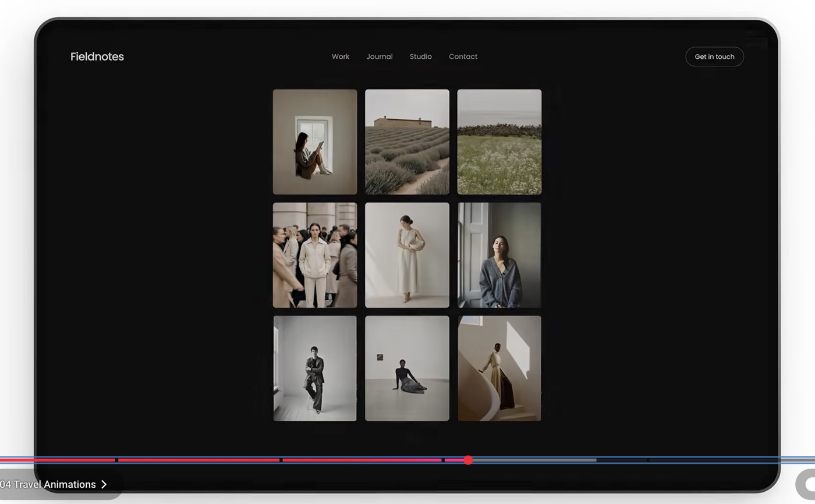Open photo of woman reading by window

click(315, 142)
